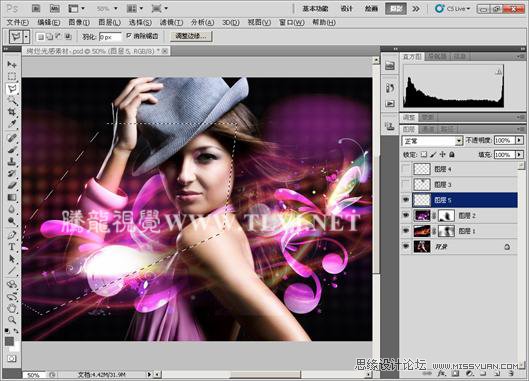Select the Crop tool
Screen dimensions: 529x381
pyautogui.click(x=12, y=112)
